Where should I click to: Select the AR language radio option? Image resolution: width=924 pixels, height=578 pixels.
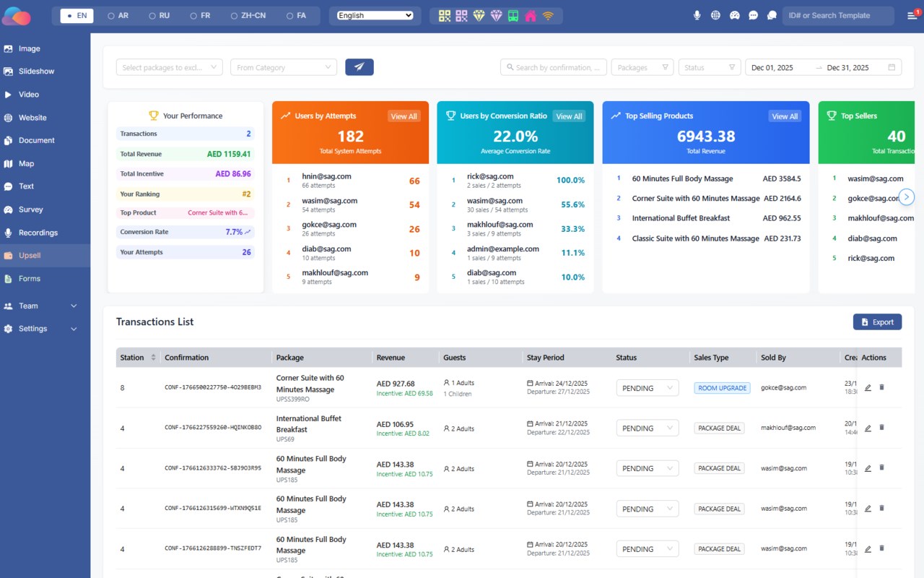(118, 15)
